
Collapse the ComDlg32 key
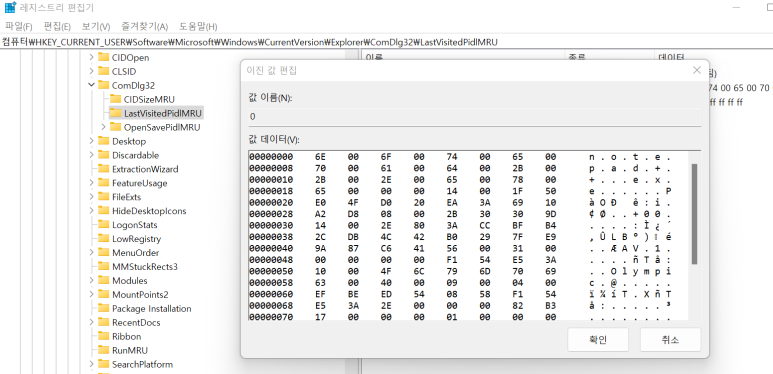(x=91, y=85)
